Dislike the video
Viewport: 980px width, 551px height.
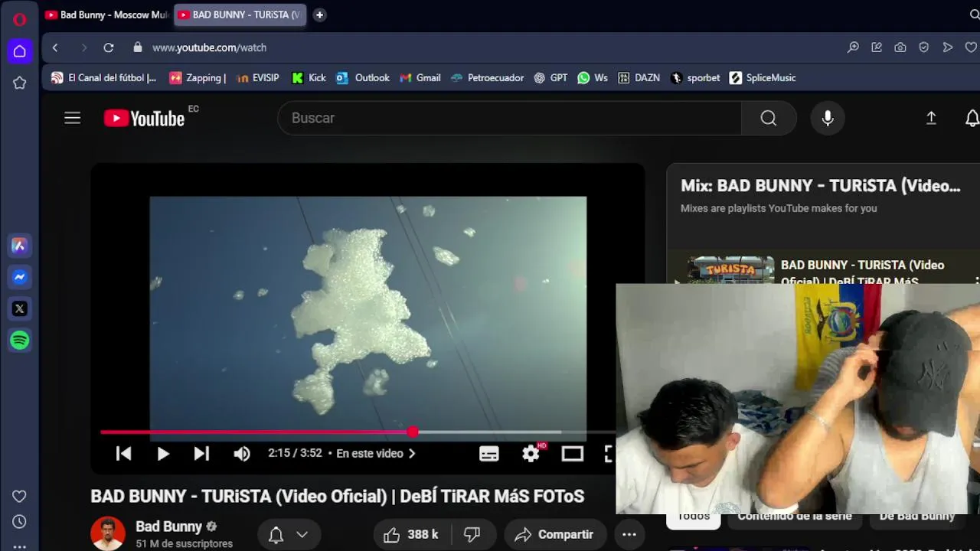click(x=472, y=535)
